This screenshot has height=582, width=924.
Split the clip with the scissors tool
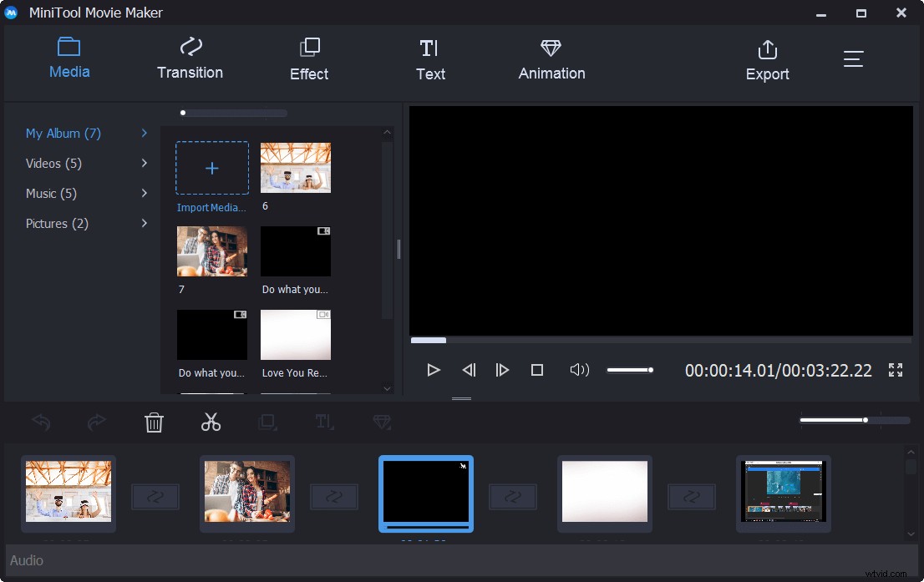(x=211, y=423)
